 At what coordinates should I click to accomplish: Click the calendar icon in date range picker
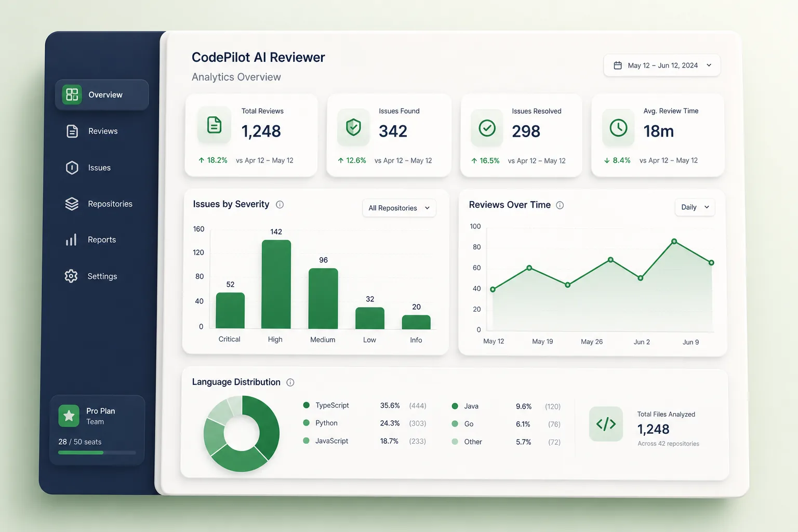tap(618, 65)
